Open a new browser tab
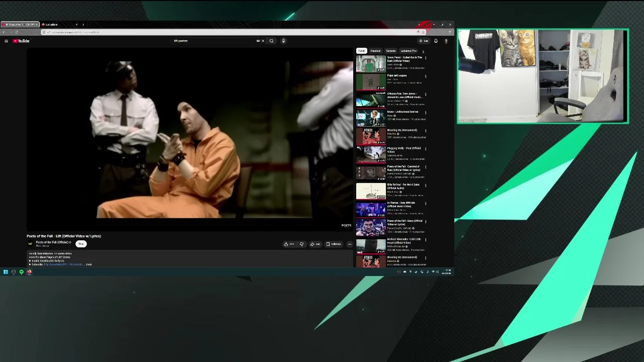Viewport: 644px width, 362px height. (x=83, y=25)
